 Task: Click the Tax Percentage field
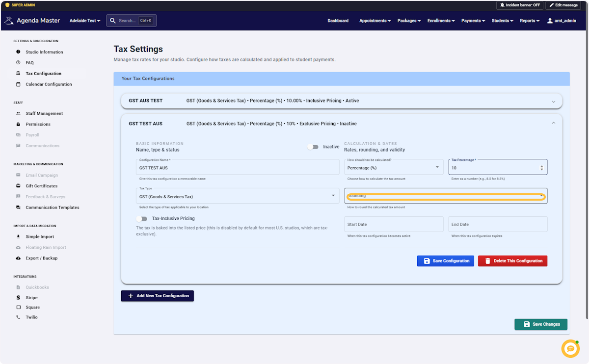click(x=498, y=167)
